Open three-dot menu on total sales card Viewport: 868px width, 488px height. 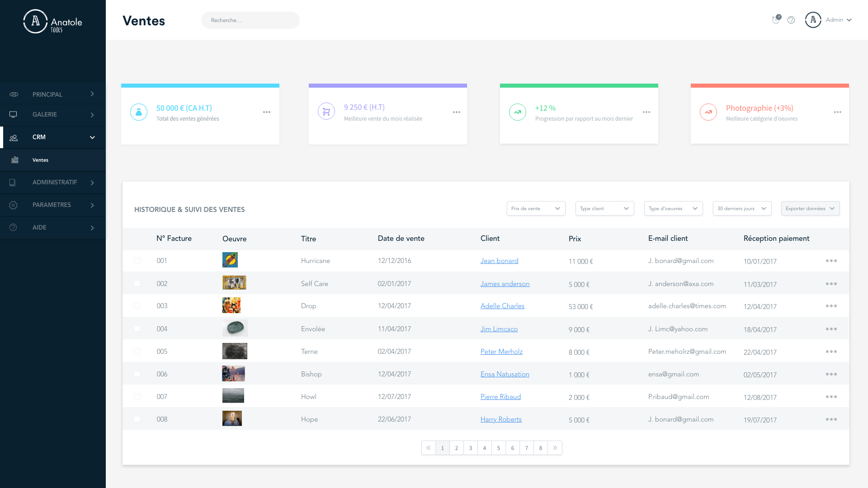click(267, 112)
